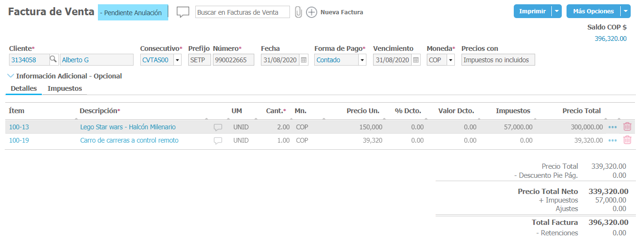
Task: Open the Imprimir dropdown arrow
Action: click(557, 11)
